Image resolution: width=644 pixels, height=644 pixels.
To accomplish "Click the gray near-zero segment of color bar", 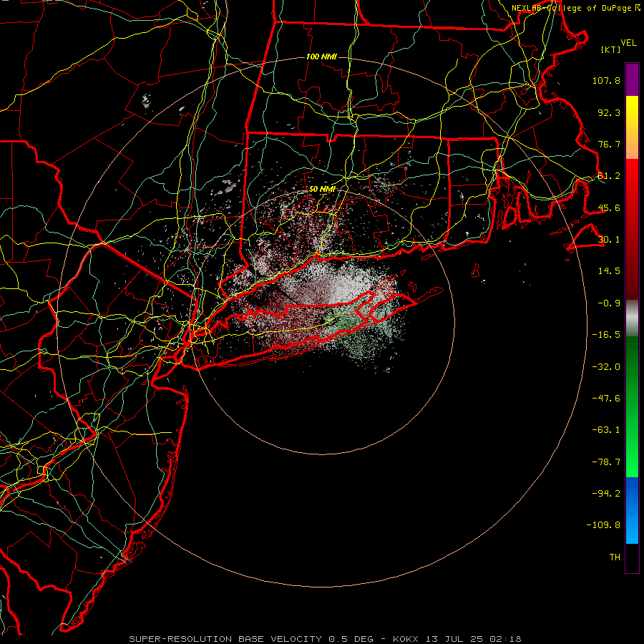I will (x=632, y=316).
